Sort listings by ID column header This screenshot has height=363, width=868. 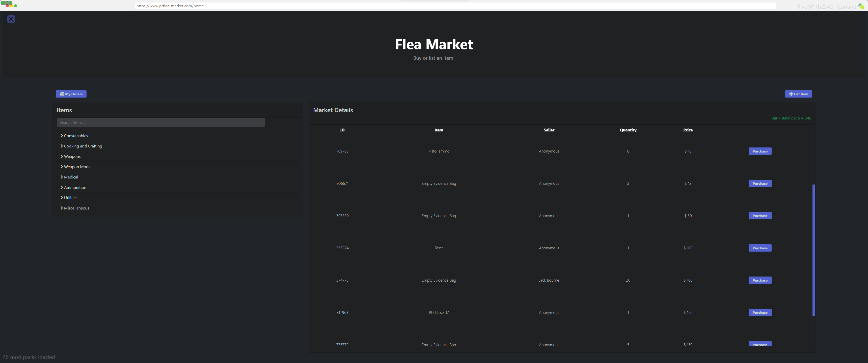(x=342, y=130)
